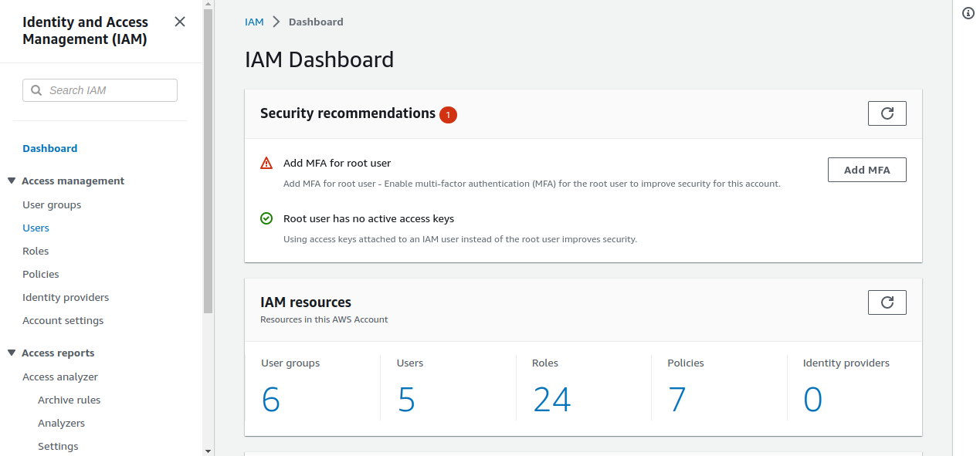Click the Security recommendations heading
The width and height of the screenshot is (980, 456).
[x=348, y=113]
